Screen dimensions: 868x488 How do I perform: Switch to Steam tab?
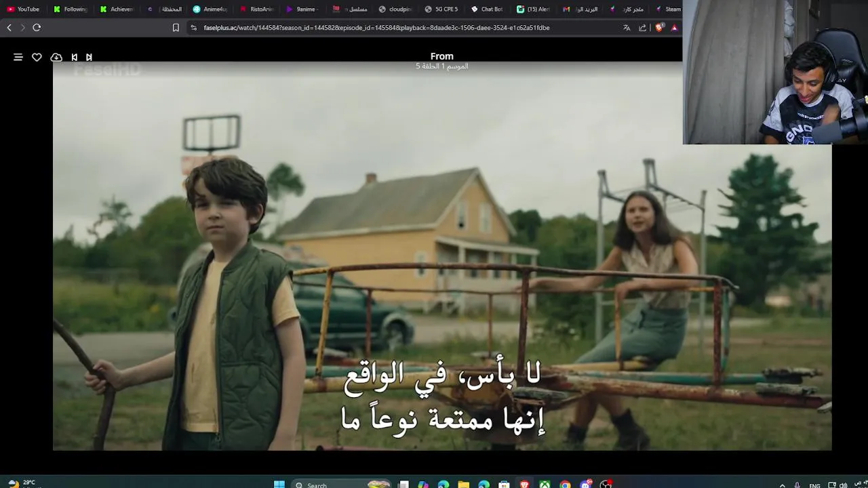(x=667, y=9)
